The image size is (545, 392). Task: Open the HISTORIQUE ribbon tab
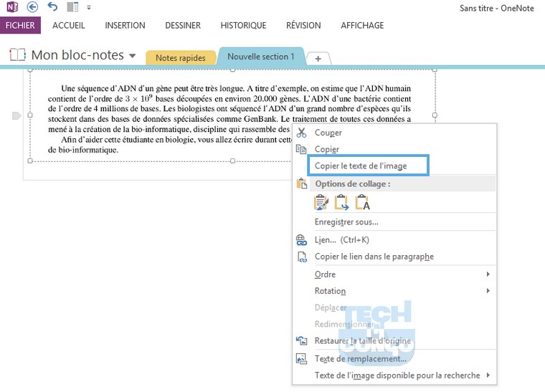tap(243, 25)
